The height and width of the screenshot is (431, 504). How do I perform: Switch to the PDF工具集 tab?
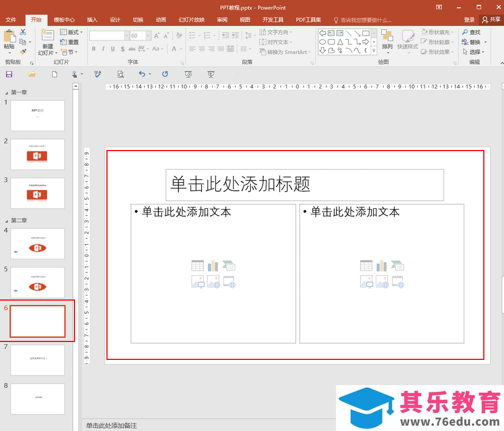[x=308, y=20]
